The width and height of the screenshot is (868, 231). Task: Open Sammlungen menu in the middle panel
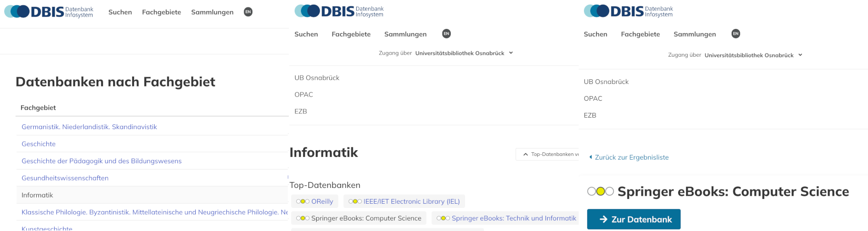[x=405, y=34]
